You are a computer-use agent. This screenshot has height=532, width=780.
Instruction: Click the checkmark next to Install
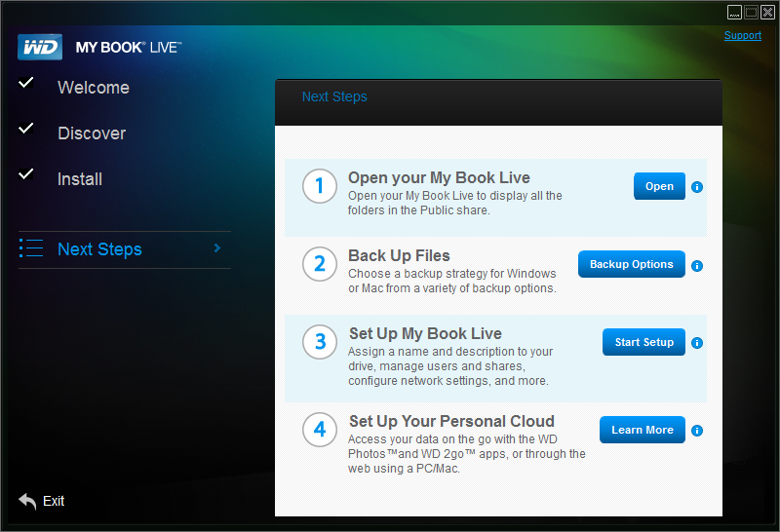tap(26, 174)
